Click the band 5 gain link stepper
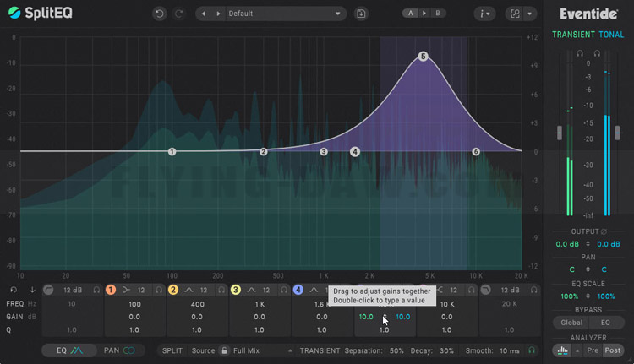634x364 pixels. click(x=385, y=318)
